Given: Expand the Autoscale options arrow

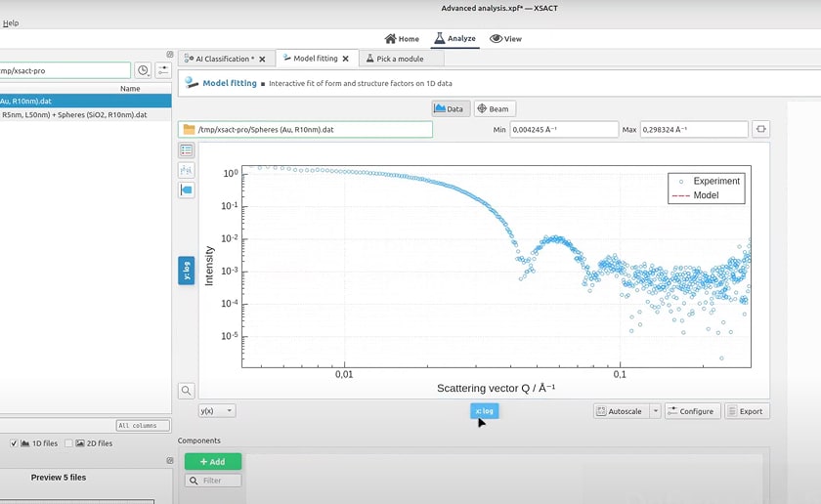Looking at the screenshot, I should coord(656,411).
